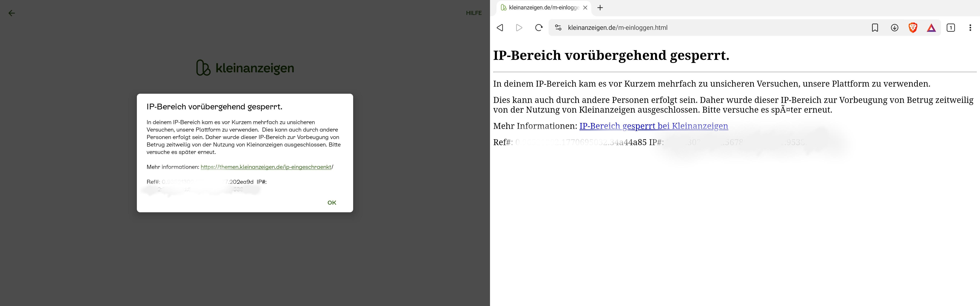Click the 'Ref#:' label in the browser page
The width and height of the screenshot is (980, 306).
503,142
